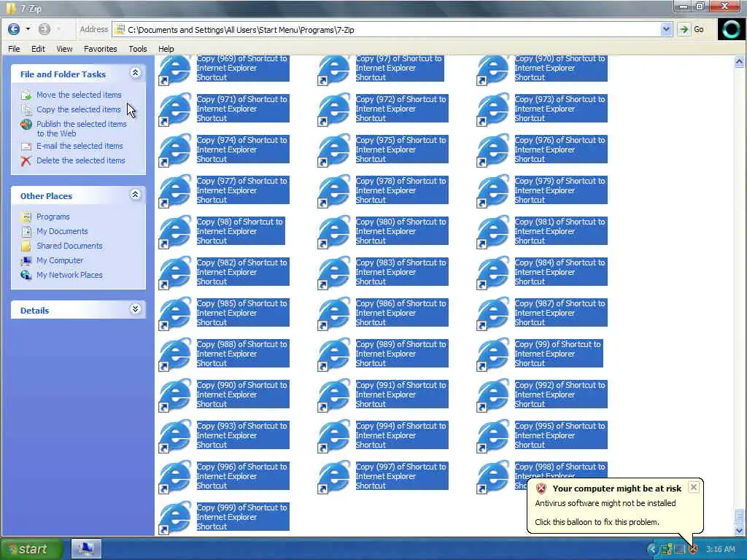
Task: Select Copy (992) Internet Explorer shortcut icon
Action: pyautogui.click(x=492, y=396)
